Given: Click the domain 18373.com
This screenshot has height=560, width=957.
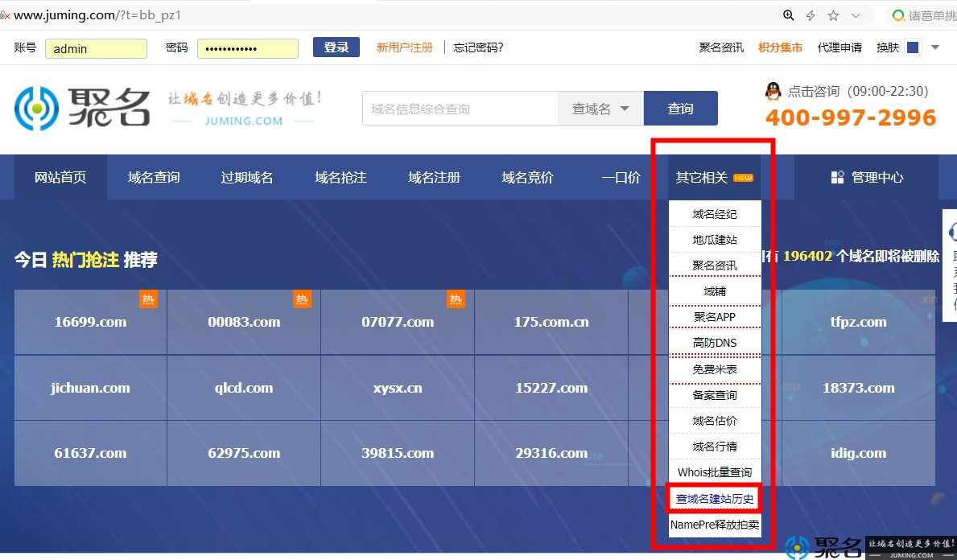Looking at the screenshot, I should pos(859,388).
